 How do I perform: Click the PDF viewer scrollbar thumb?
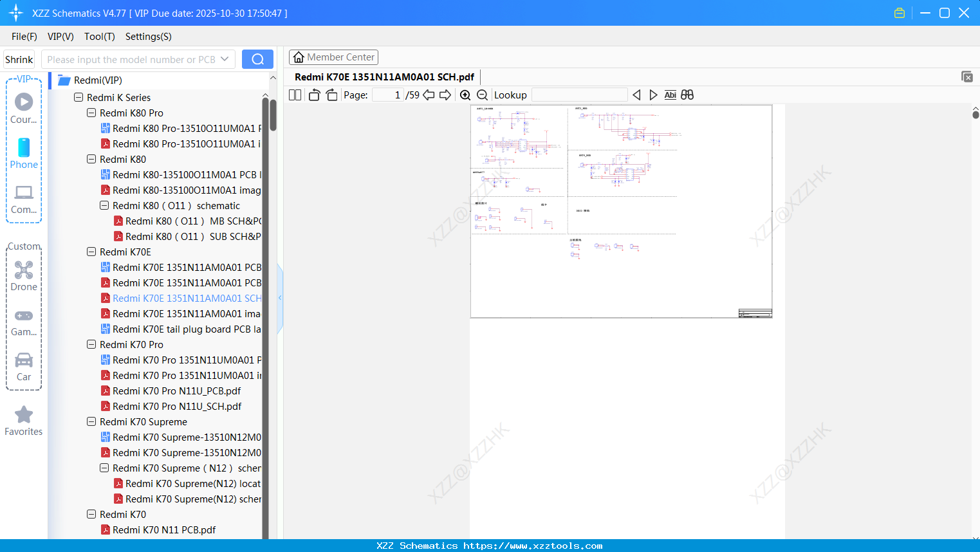pos(975,115)
